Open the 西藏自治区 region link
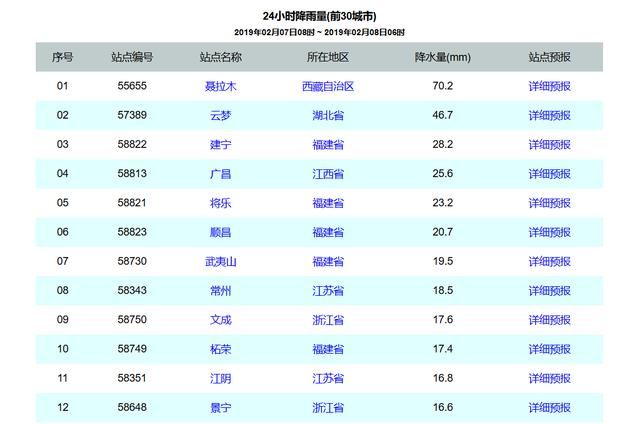 [328, 86]
